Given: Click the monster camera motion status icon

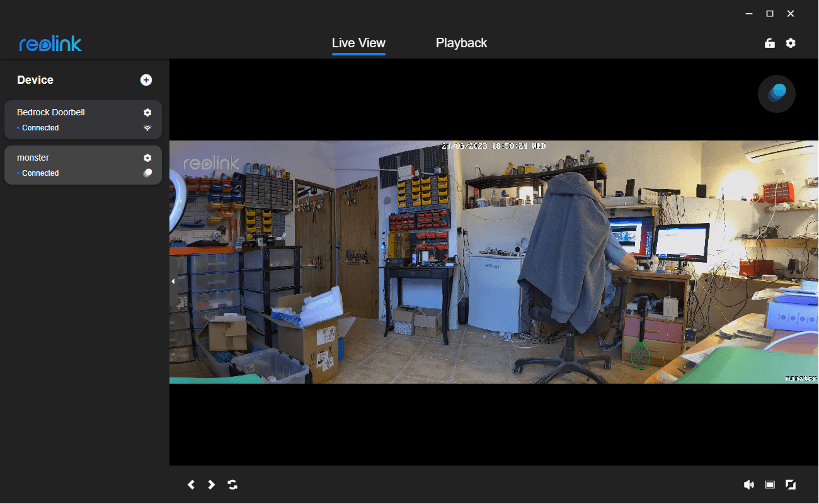Looking at the screenshot, I should pos(147,173).
